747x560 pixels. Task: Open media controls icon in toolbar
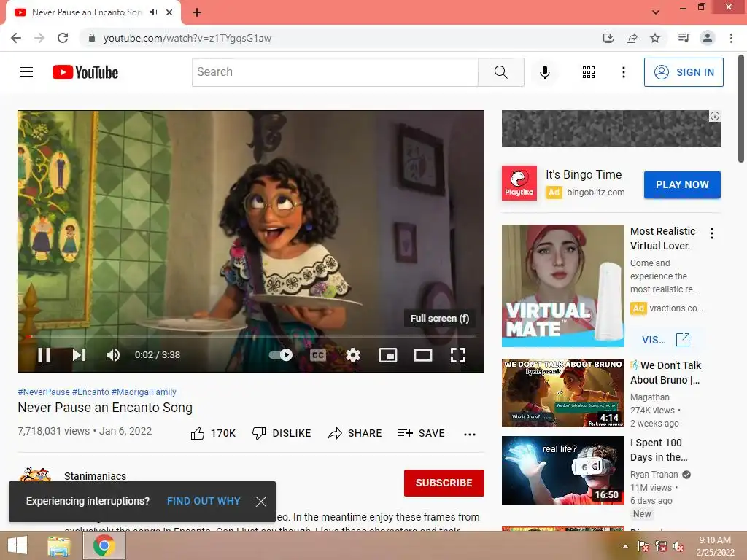tap(684, 38)
